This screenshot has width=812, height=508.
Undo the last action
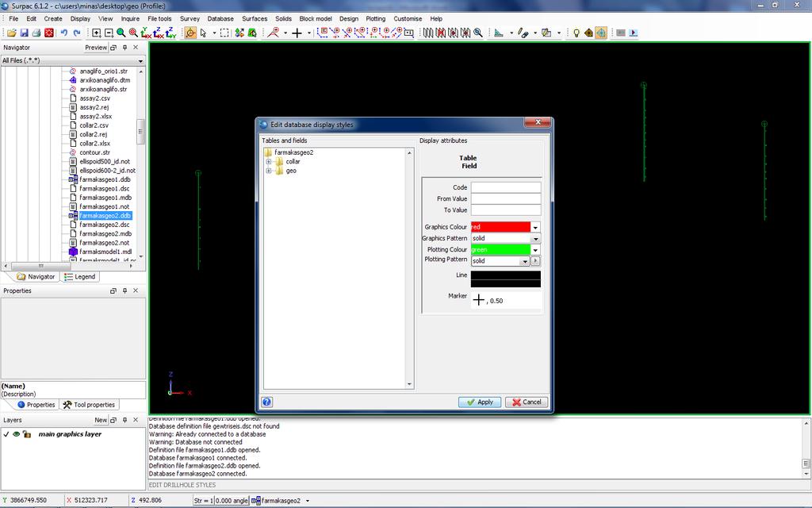click(x=63, y=33)
